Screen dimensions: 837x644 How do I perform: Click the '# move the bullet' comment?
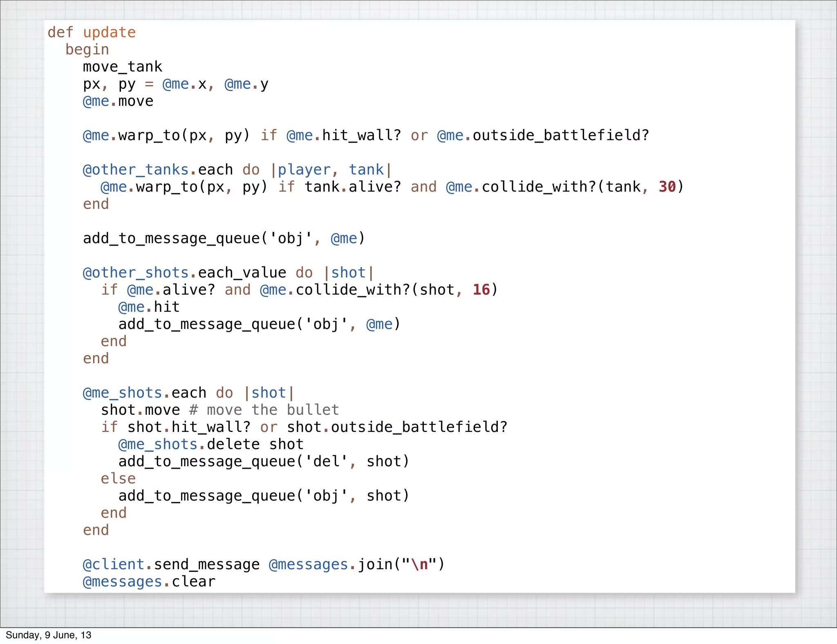tap(264, 410)
